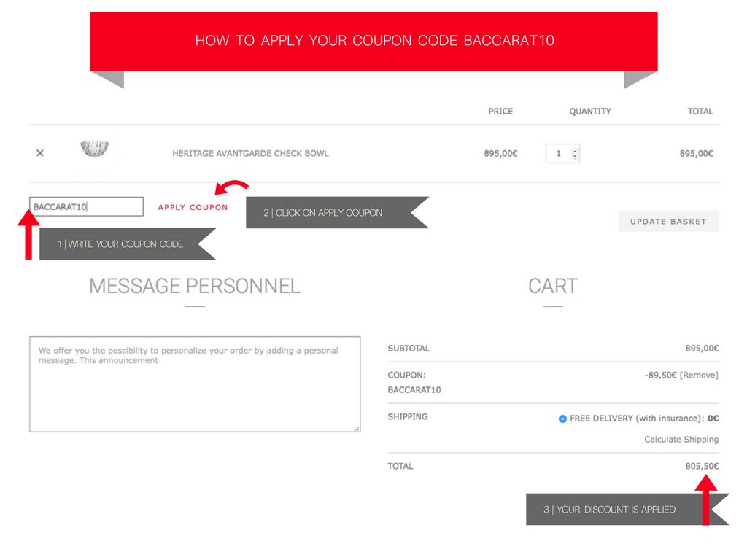Open the Calculate Shipping link
This screenshot has width=747, height=560.
(681, 440)
